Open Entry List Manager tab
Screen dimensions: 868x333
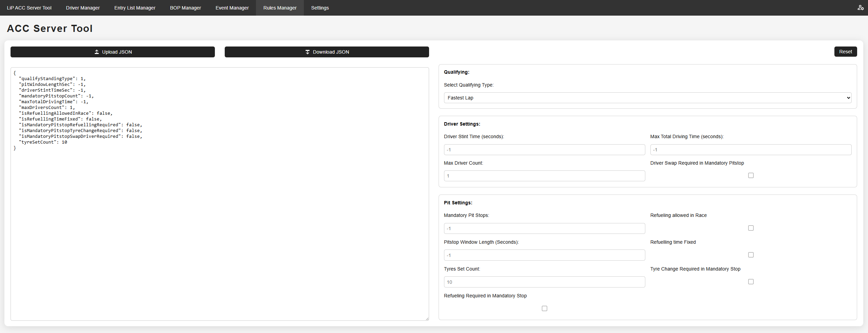(135, 8)
